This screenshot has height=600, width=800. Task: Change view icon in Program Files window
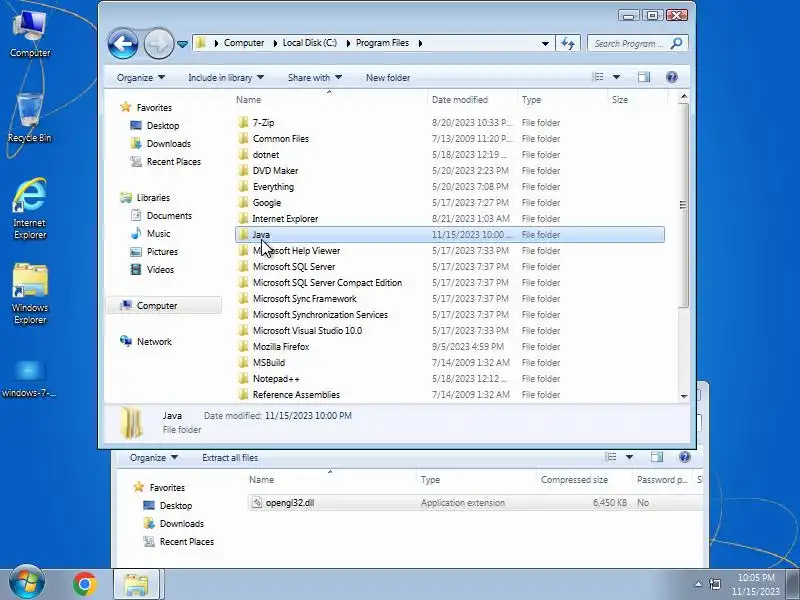598,77
